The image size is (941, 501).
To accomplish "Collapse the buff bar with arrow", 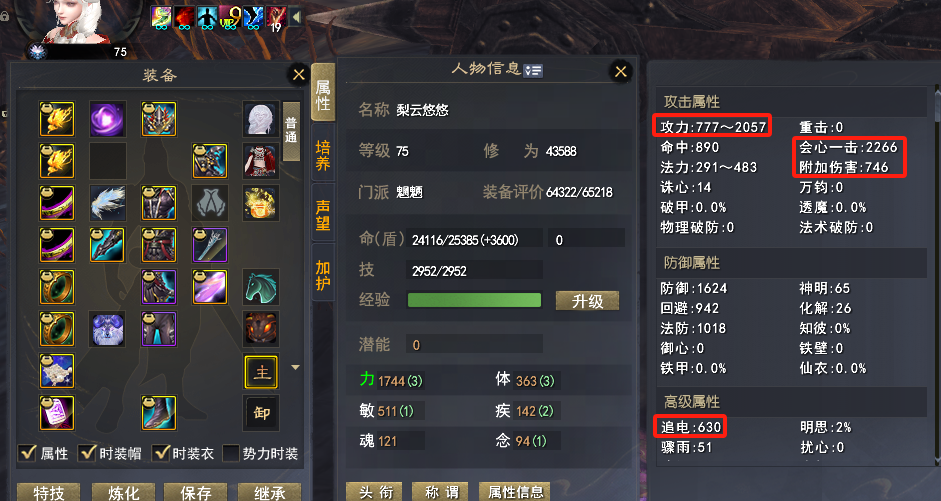I will click(x=296, y=17).
